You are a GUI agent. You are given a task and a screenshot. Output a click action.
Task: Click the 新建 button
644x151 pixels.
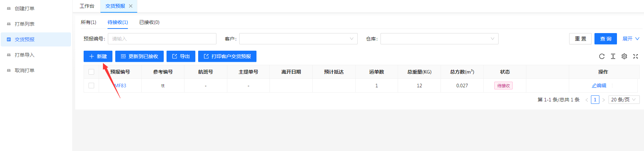pyautogui.click(x=98, y=56)
